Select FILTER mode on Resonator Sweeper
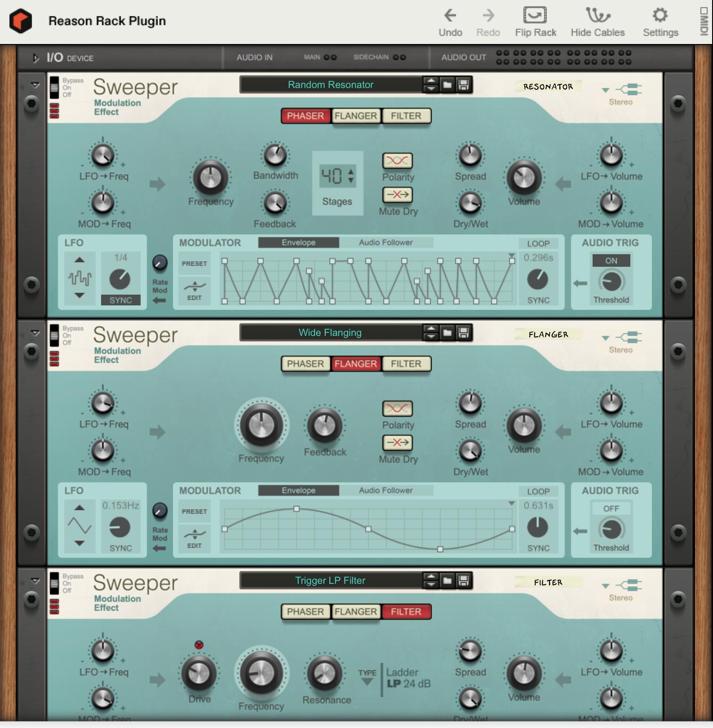 point(406,116)
